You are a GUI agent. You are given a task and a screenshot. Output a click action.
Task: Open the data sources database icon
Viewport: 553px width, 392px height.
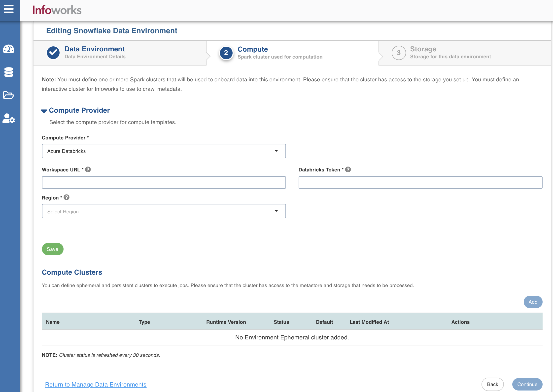point(9,72)
